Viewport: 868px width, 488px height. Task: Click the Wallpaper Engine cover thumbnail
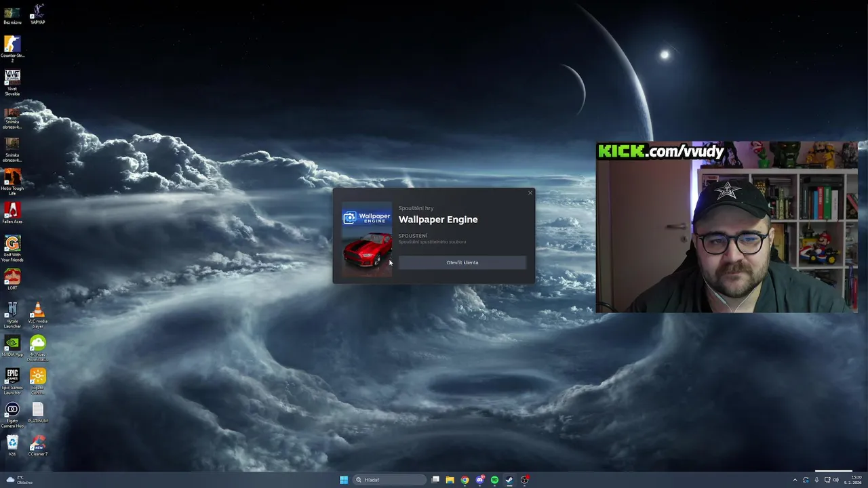tap(367, 239)
